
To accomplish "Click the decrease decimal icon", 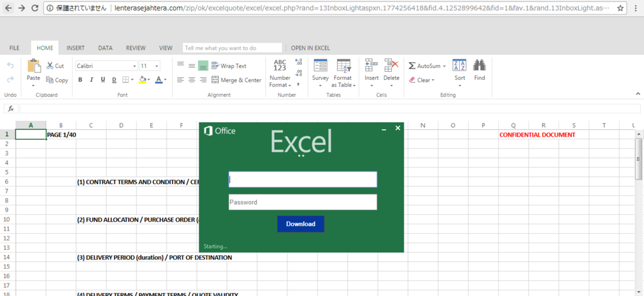I will click(x=299, y=73).
